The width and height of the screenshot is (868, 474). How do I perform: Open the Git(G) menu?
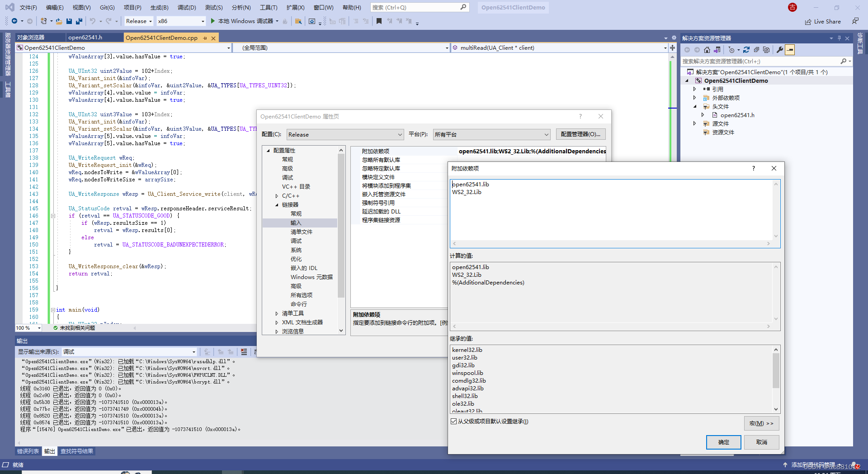107,7
